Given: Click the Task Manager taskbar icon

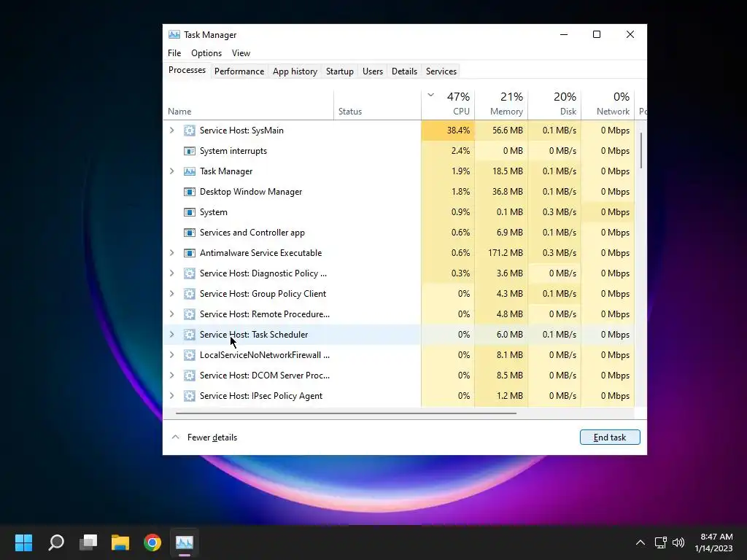Looking at the screenshot, I should point(185,542).
